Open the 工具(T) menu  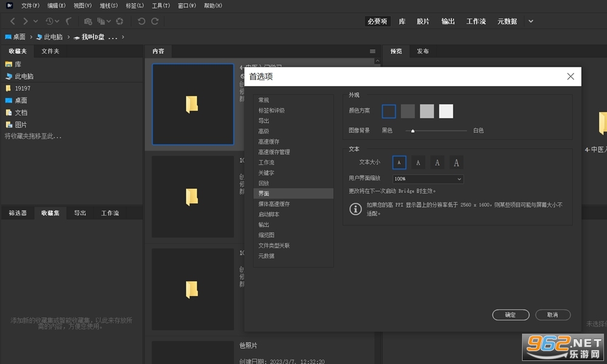click(161, 5)
